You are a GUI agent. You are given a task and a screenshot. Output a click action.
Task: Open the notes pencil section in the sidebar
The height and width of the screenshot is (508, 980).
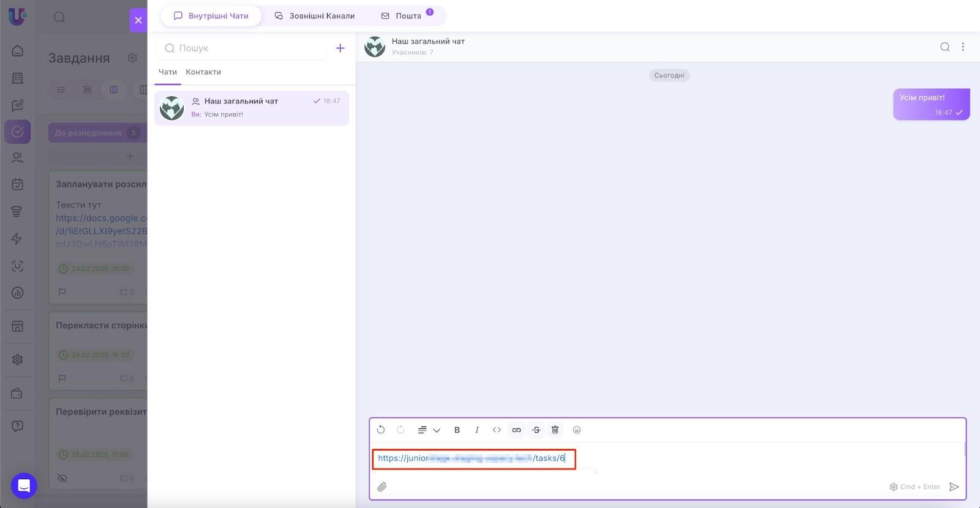point(17,105)
